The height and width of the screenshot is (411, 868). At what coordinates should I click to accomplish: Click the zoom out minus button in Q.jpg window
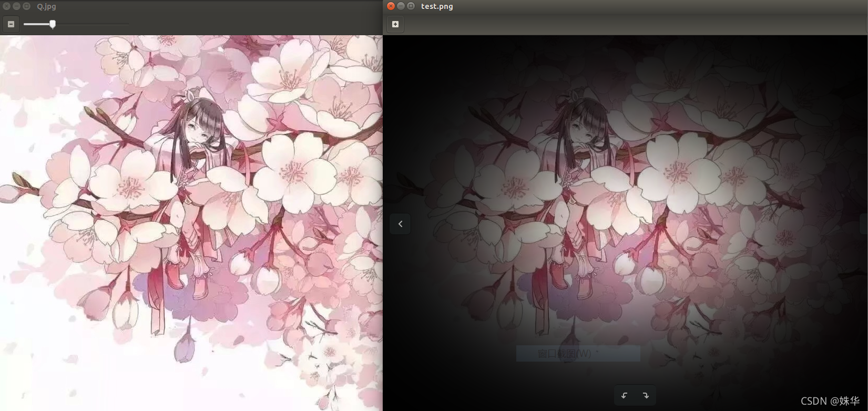click(11, 24)
